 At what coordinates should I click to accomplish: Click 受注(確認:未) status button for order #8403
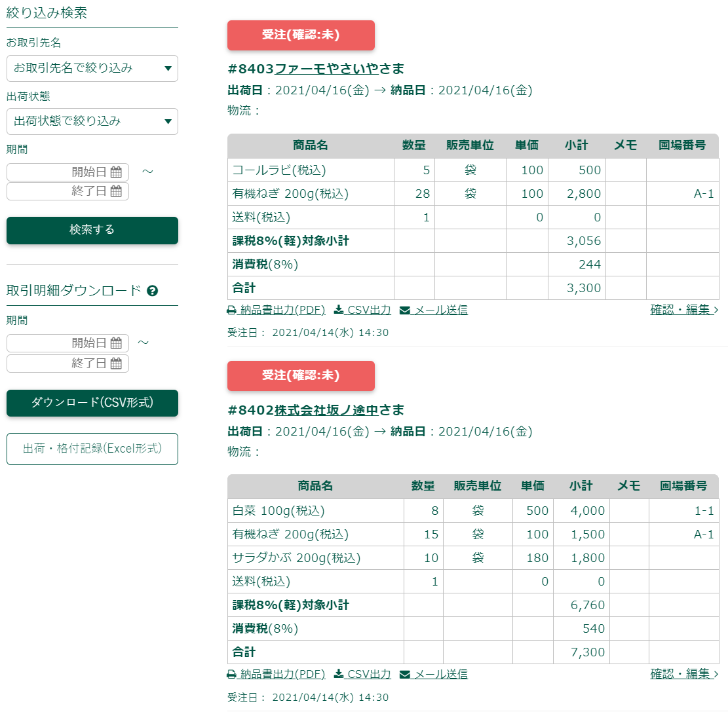pos(301,35)
